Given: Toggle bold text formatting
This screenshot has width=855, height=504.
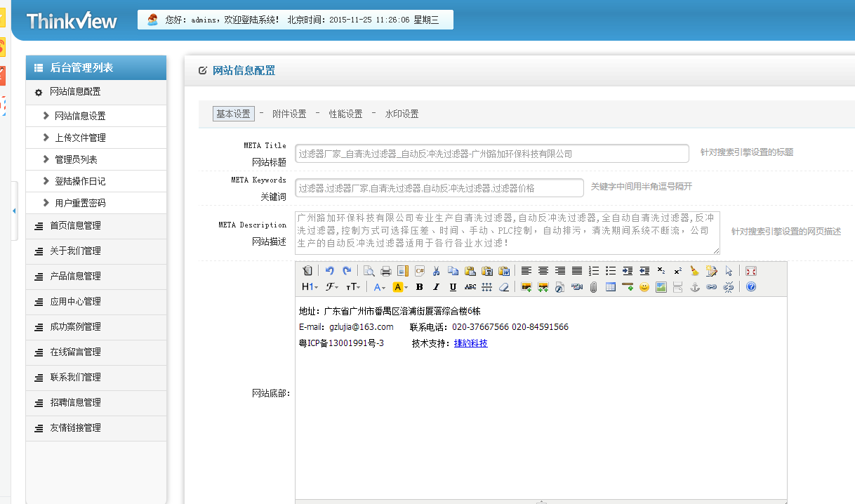Looking at the screenshot, I should click(419, 287).
